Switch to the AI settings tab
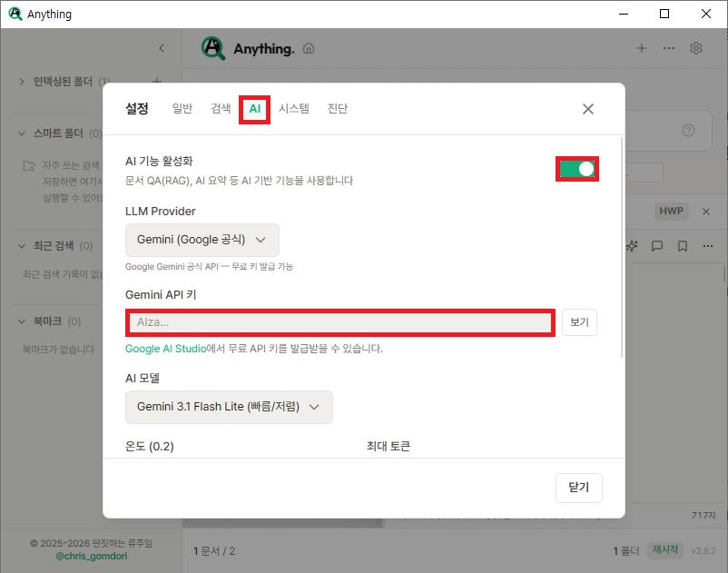The width and height of the screenshot is (728, 573). (x=254, y=109)
